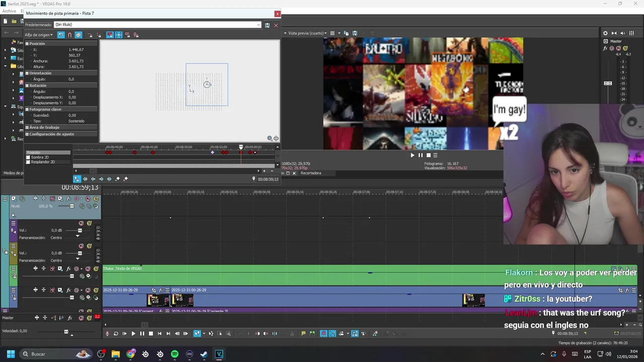Click the Anchura value field

point(76,61)
